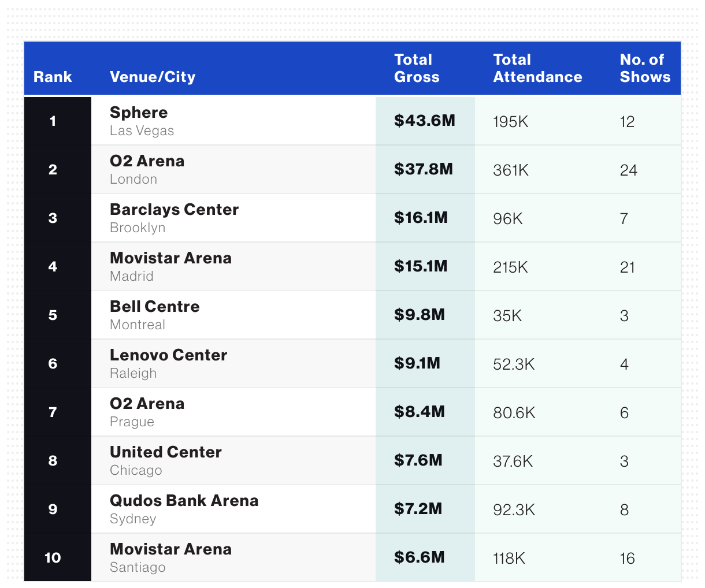This screenshot has height=588, width=705.
Task: Click the rank 10 cell
Action: (x=53, y=557)
